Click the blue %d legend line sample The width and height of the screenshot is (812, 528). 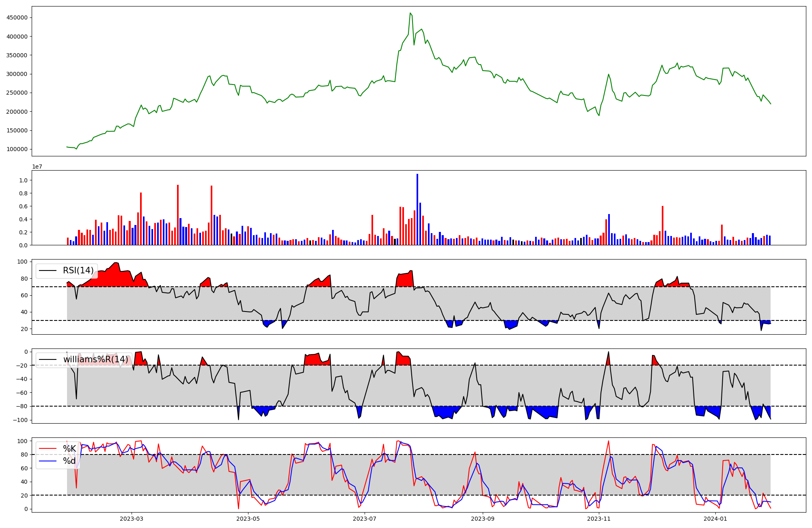[x=47, y=461]
